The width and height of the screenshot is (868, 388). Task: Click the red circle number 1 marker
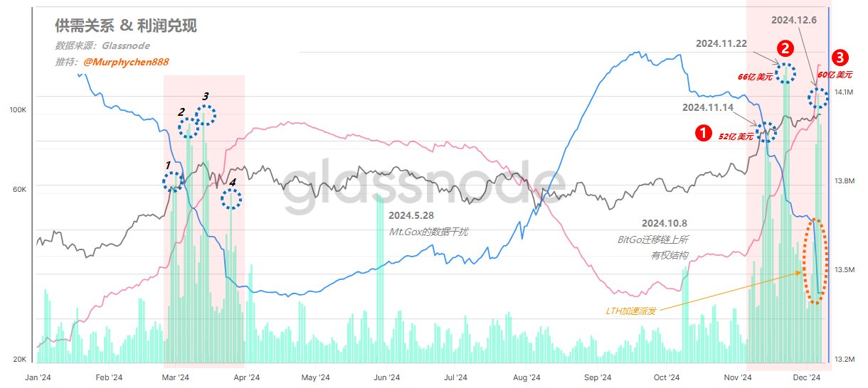pos(704,133)
